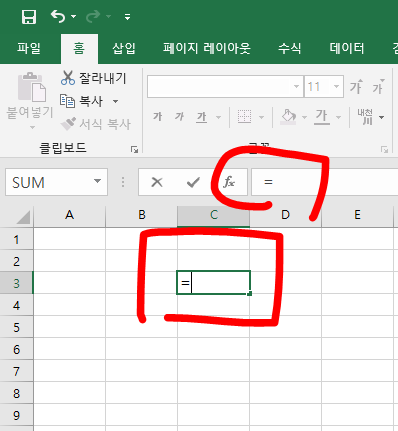Click the fill handle of cell C3
This screenshot has width=398, height=431.
pyautogui.click(x=250, y=294)
